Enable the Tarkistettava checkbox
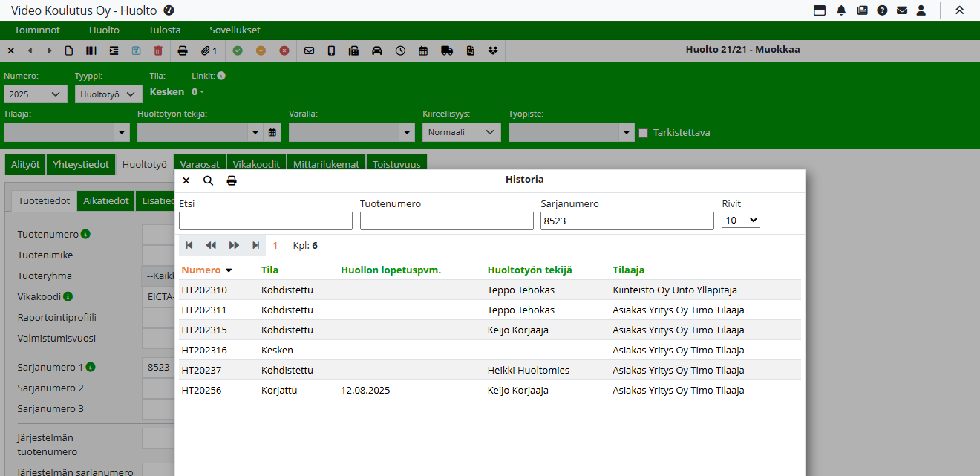Image resolution: width=980 pixels, height=476 pixels. point(644,133)
